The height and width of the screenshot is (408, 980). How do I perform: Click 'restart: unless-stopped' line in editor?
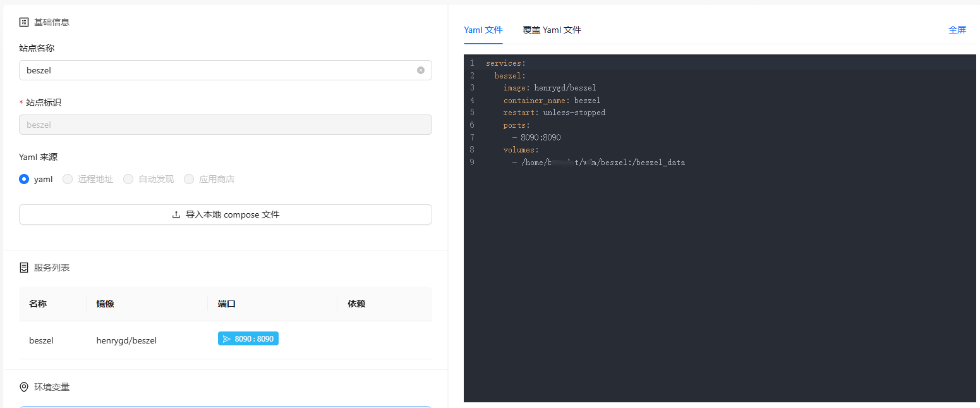click(554, 113)
